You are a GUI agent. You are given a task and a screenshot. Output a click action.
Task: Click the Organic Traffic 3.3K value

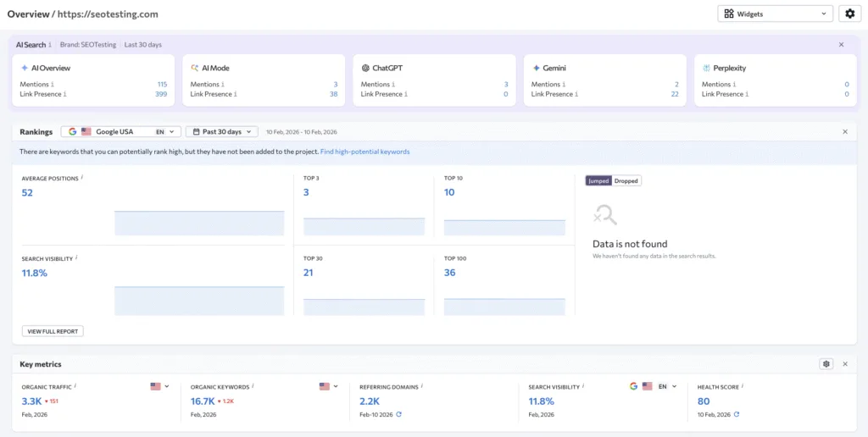coord(31,401)
